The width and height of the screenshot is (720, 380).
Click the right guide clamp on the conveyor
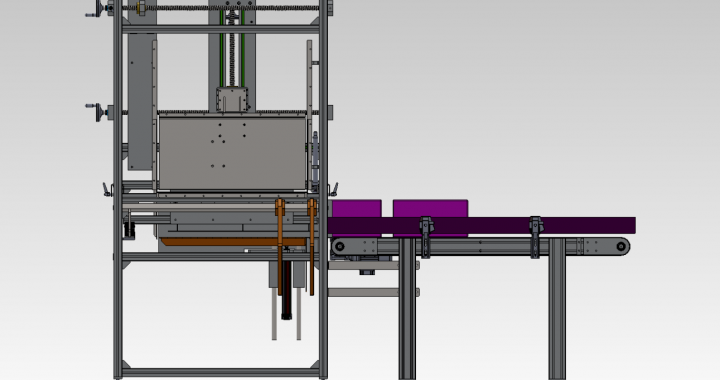pos(535,237)
